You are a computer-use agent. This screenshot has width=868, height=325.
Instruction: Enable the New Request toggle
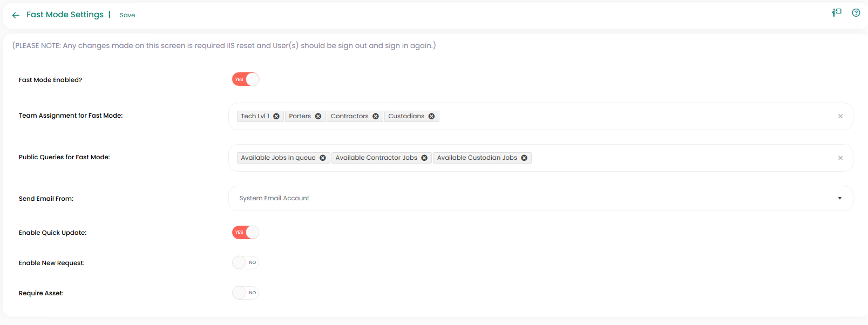click(x=246, y=263)
